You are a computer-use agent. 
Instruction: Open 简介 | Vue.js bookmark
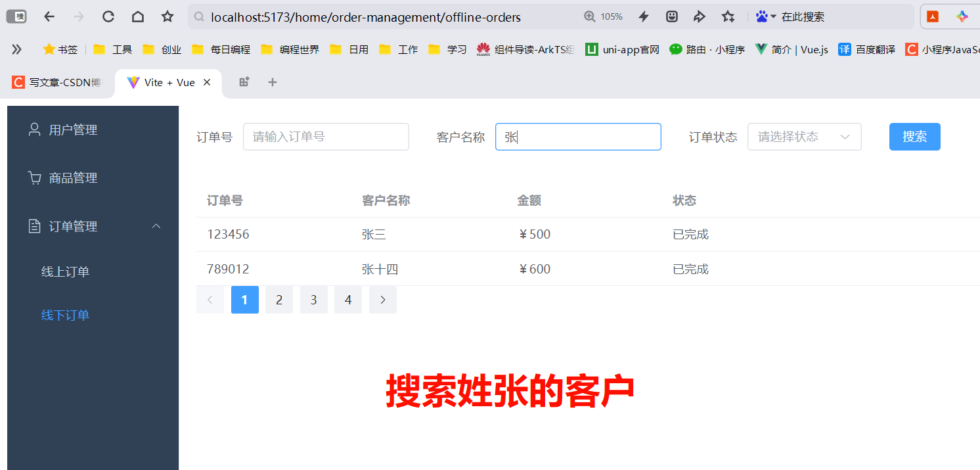(x=791, y=49)
